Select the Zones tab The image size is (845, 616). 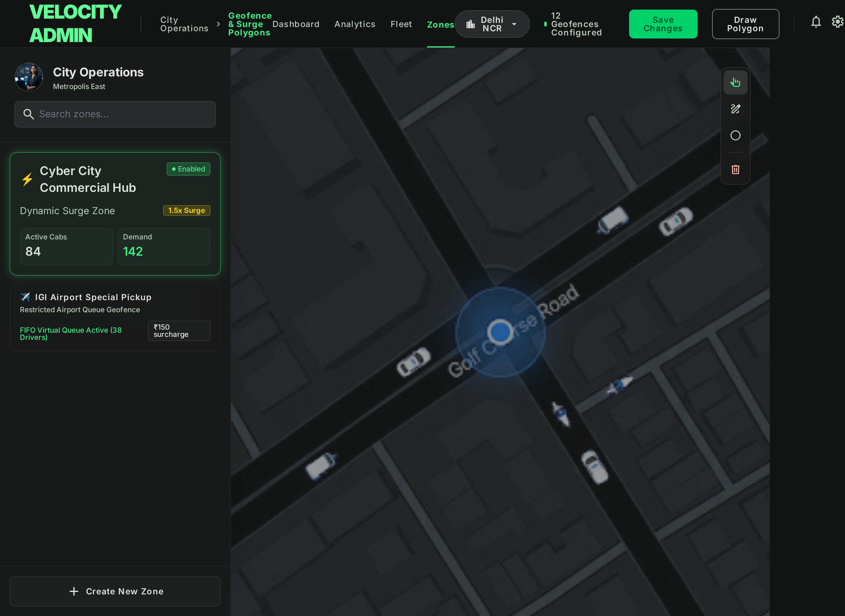coord(440,24)
